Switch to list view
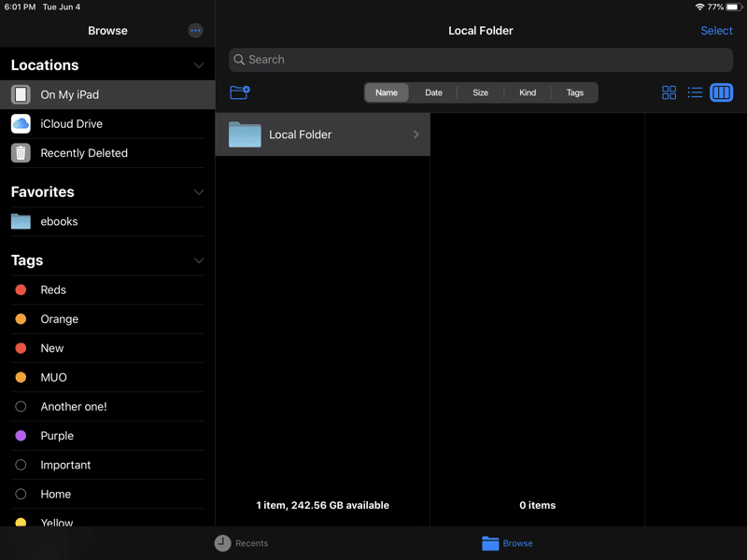This screenshot has width=747, height=560. click(695, 92)
